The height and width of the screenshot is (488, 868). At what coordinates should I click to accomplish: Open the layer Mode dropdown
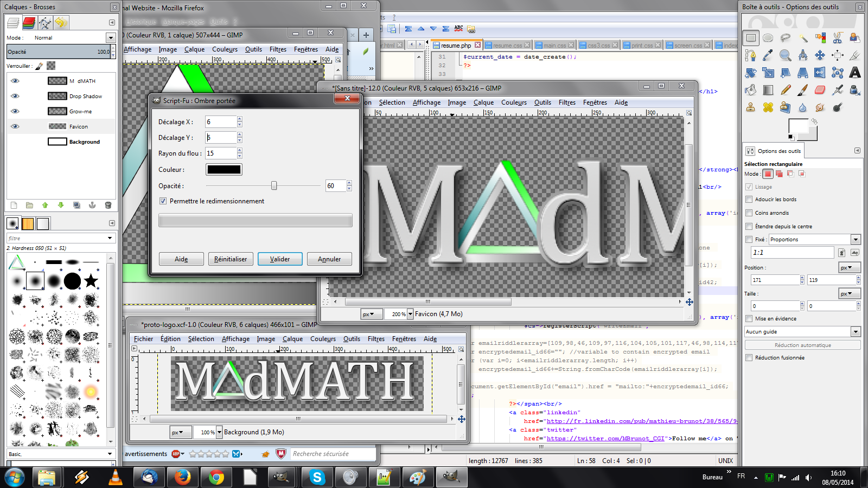pos(111,38)
